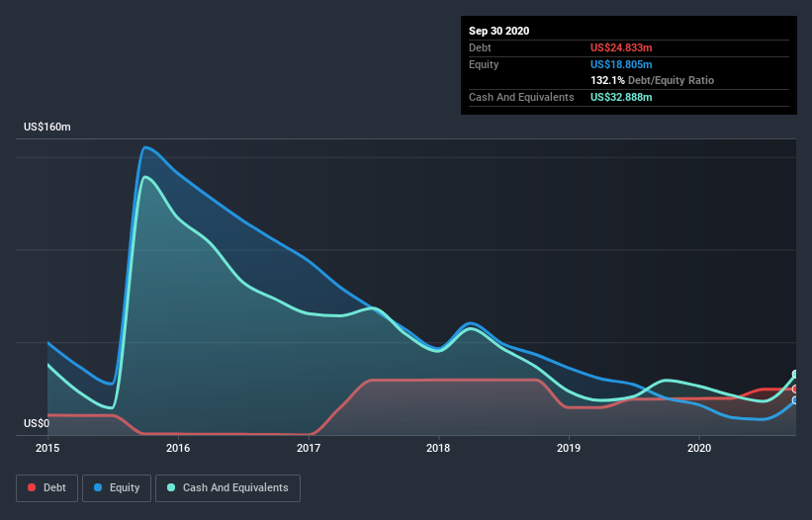
Task: Click the 132.1% Debt/Equity Ratio text
Action: click(x=653, y=80)
